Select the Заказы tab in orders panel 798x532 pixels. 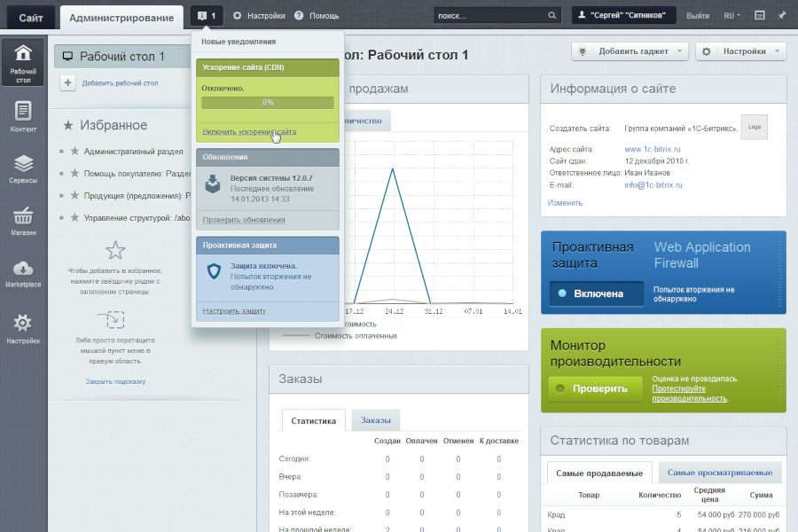(x=375, y=420)
